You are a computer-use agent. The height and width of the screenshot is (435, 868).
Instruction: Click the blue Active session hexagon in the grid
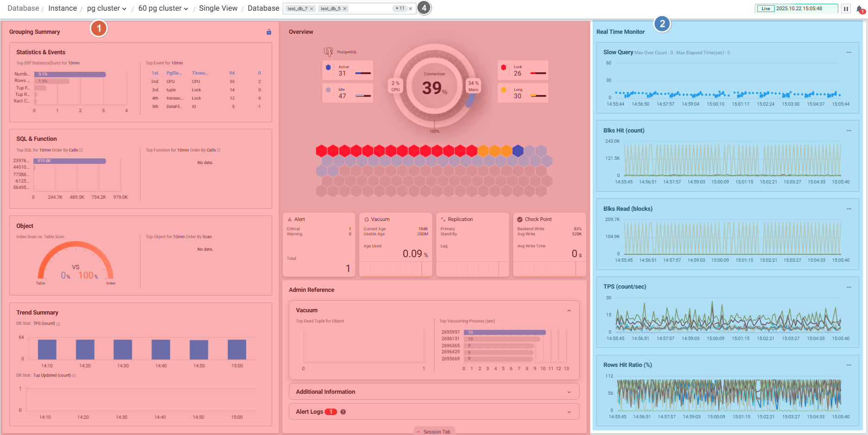(x=518, y=151)
